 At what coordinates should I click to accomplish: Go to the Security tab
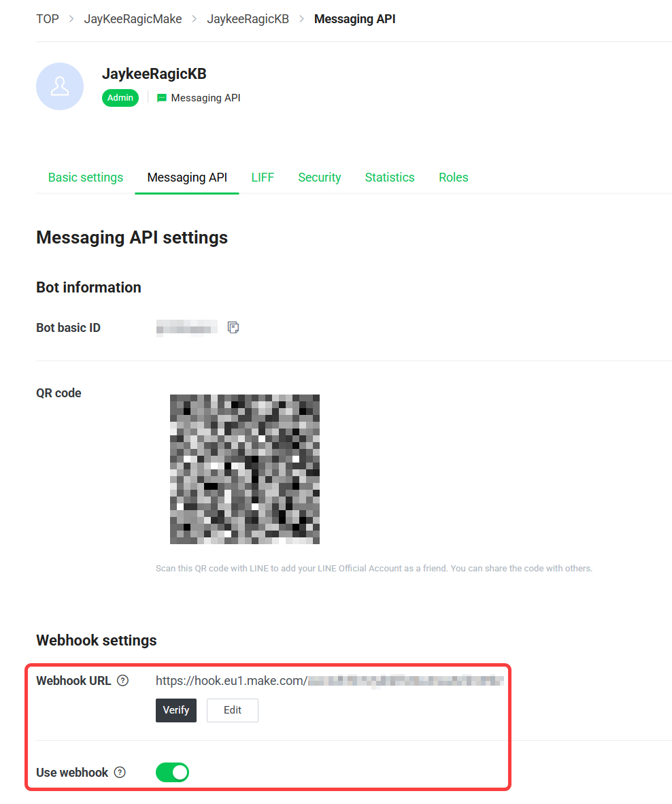[320, 178]
